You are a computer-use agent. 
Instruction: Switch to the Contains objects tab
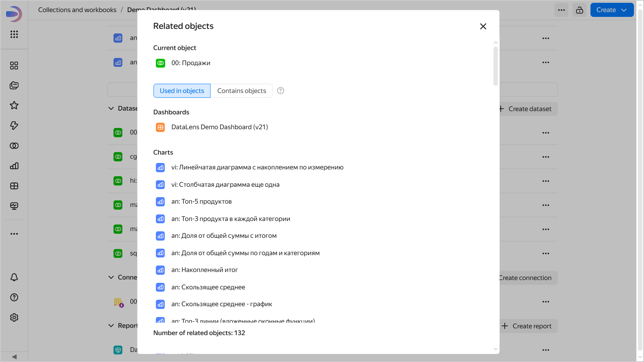242,91
